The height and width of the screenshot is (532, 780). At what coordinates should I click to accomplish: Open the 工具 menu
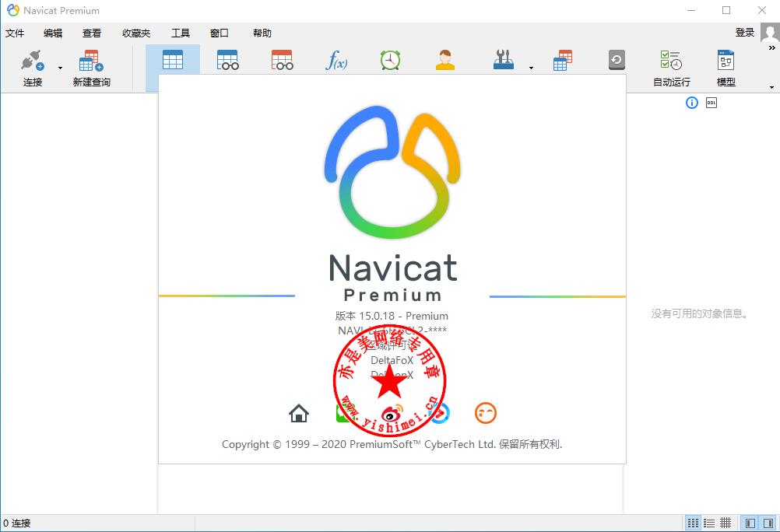181,33
